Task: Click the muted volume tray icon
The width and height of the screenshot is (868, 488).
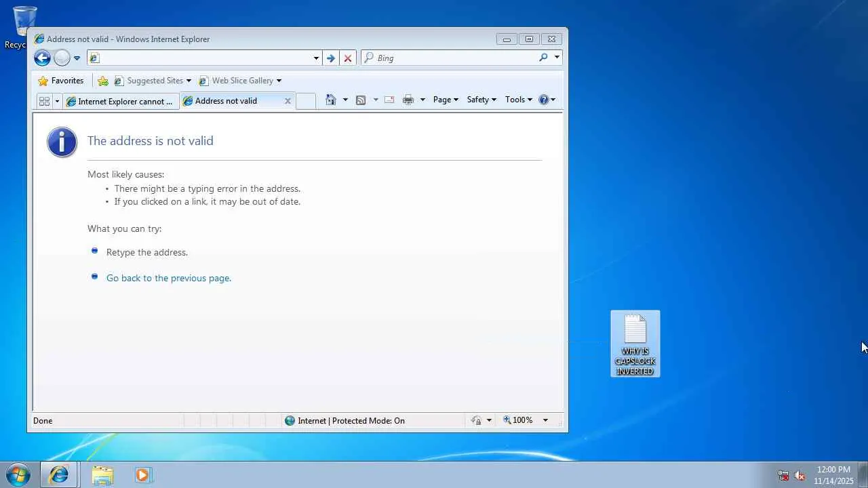Action: tap(800, 475)
